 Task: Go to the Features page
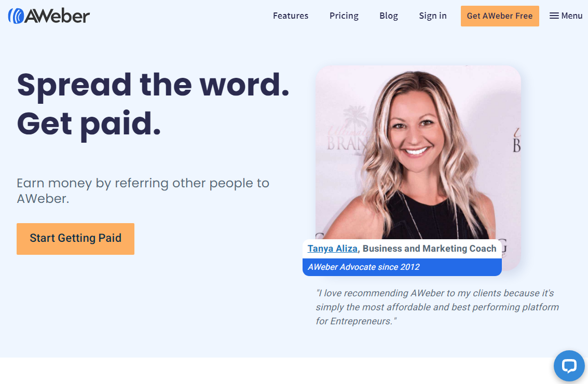click(x=290, y=16)
